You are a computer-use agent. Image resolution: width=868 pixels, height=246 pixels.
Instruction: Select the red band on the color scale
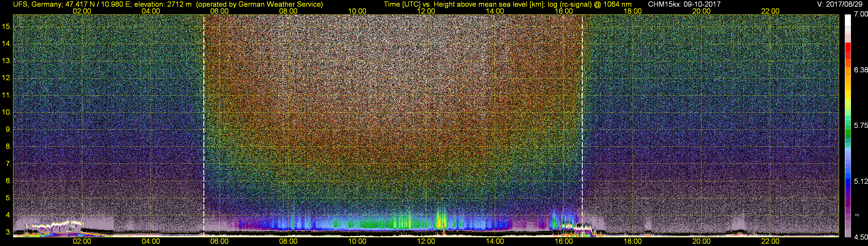pyautogui.click(x=847, y=51)
